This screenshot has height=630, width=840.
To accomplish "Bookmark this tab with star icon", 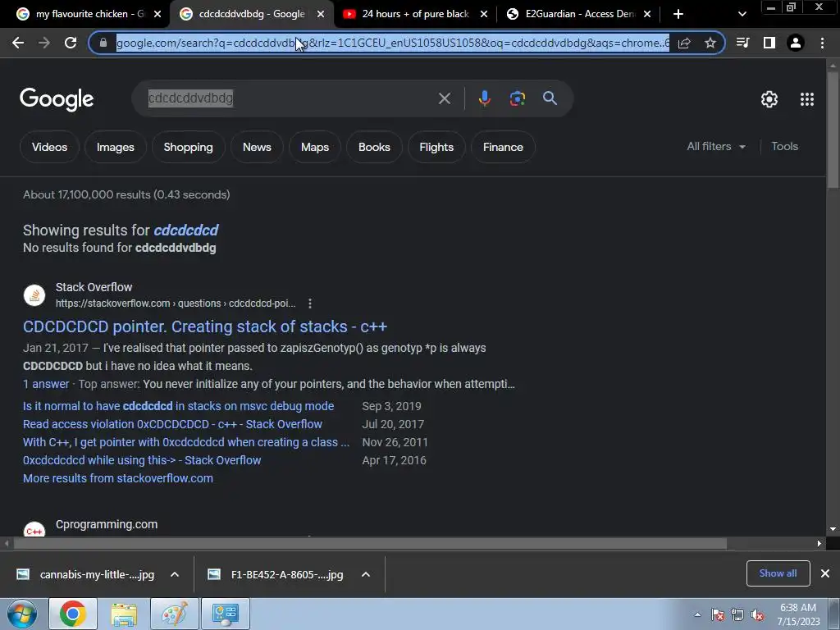I will click(x=710, y=43).
